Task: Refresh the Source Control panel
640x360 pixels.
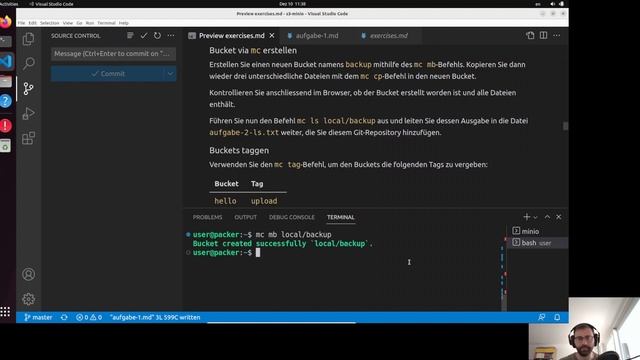Action: pos(157,36)
